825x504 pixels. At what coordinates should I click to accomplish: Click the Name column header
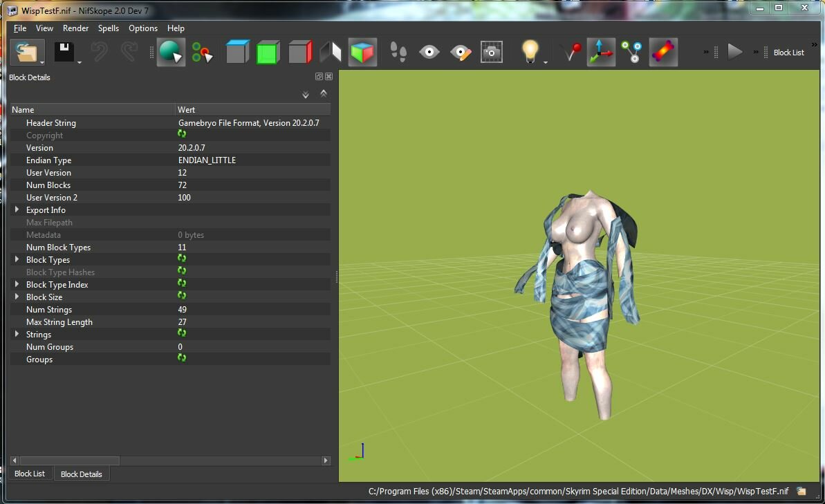[93, 109]
